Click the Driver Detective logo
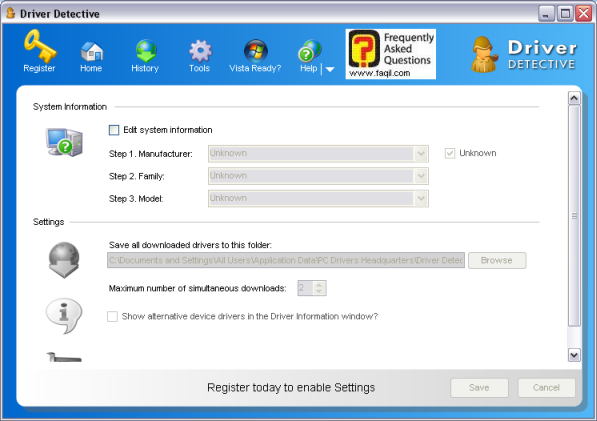597x421 pixels. [x=524, y=54]
